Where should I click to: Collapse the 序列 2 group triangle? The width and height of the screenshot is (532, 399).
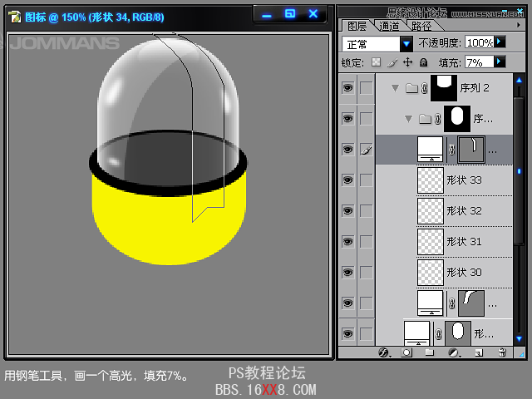[395, 88]
